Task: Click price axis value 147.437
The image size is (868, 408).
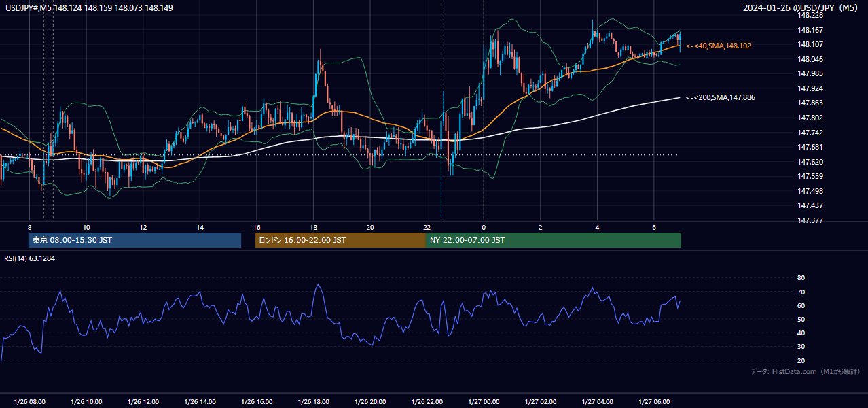Action: click(810, 205)
